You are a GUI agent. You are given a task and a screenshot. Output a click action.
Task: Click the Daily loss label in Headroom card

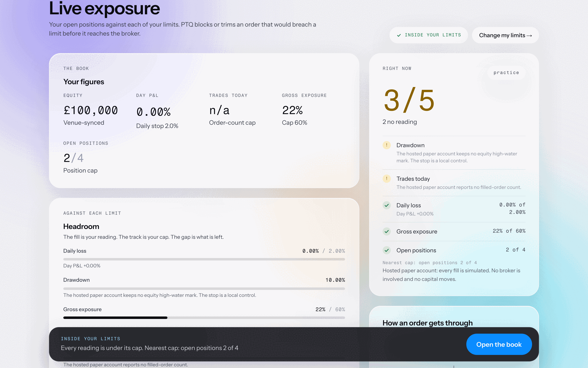coord(75,251)
